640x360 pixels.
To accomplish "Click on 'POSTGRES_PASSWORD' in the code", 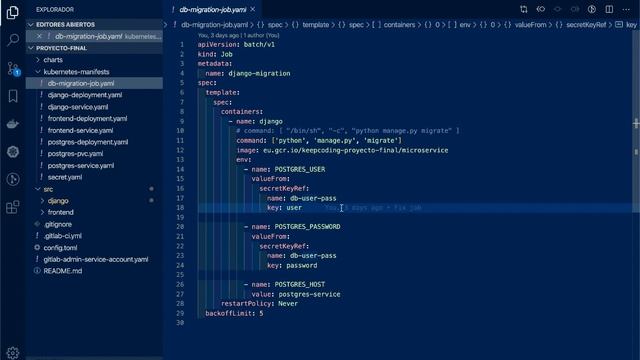I will tap(307, 227).
